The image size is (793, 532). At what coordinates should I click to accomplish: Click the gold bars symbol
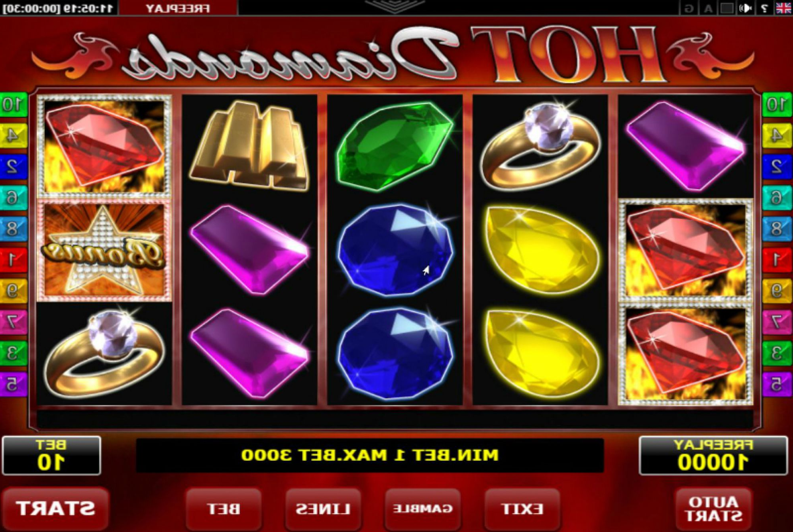point(249,146)
